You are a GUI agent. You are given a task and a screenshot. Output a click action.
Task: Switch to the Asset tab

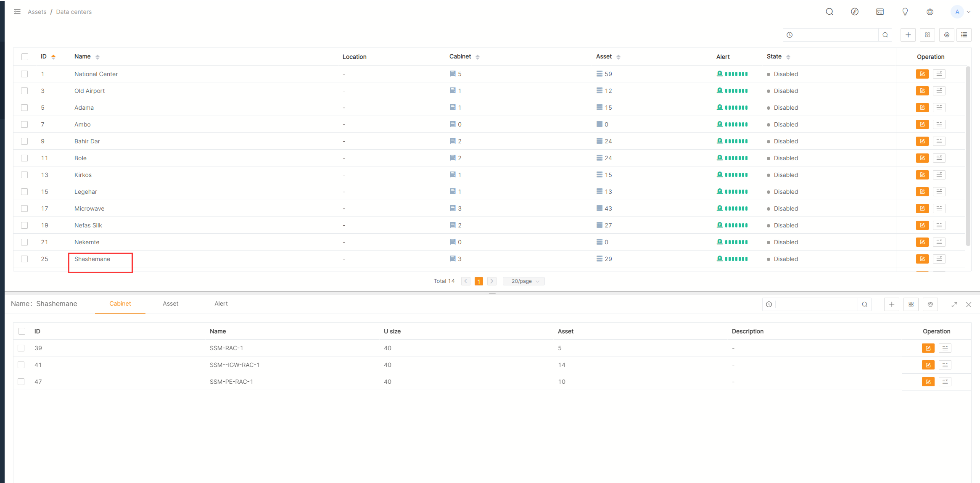(x=170, y=304)
